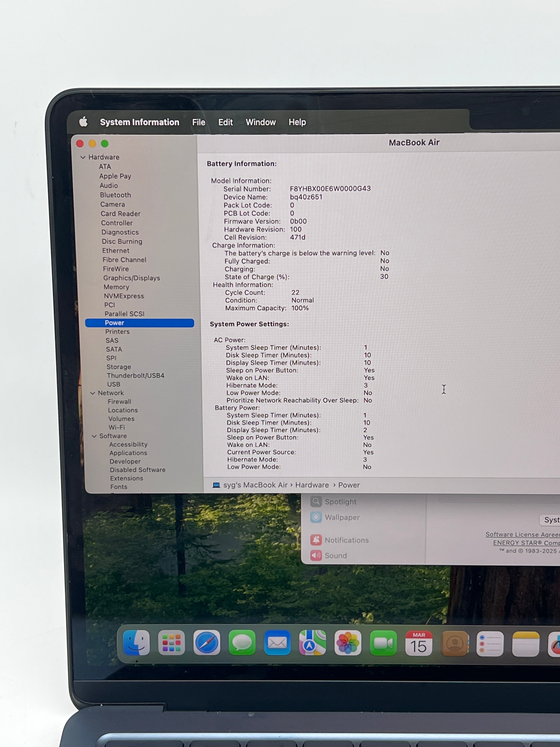This screenshot has height=747, width=560.
Task: Open the Window menu
Action: 261,122
